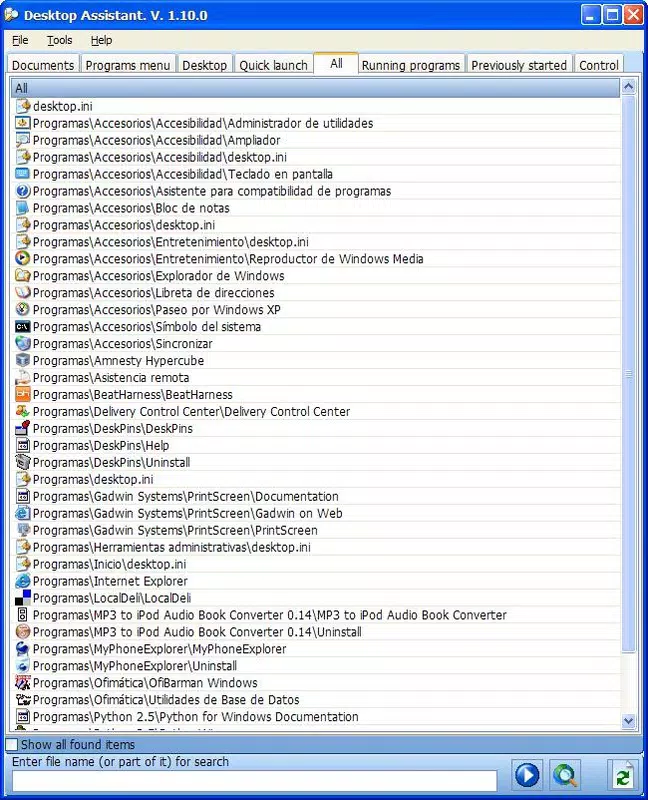Select the Programas\desktop.ini entry
Screen dimensions: 648x800
coord(317,479)
